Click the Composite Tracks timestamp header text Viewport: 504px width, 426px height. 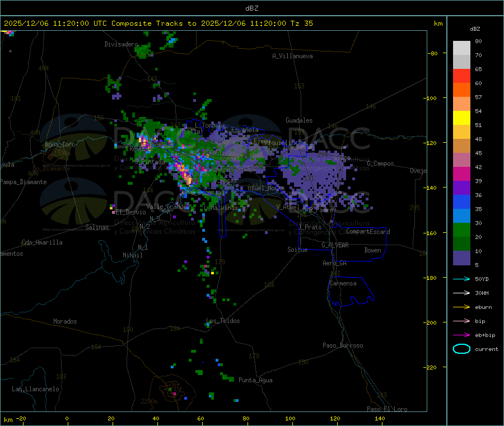(x=158, y=24)
